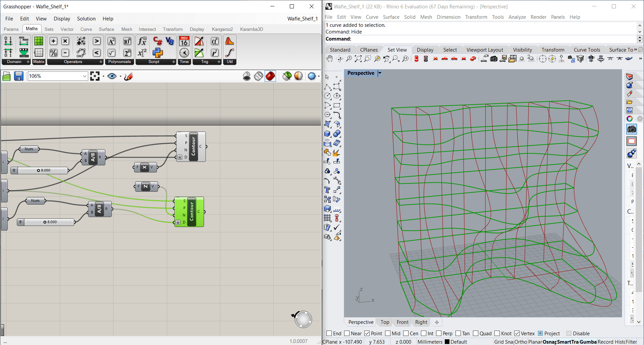Screen dimensions: 644x345
Task: Open the 106% zoom level dropdown
Action: (85, 76)
